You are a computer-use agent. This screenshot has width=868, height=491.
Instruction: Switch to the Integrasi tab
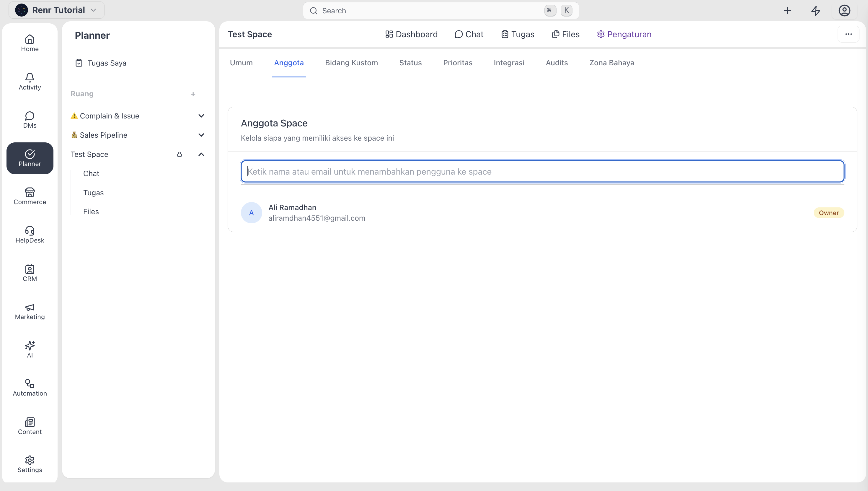pyautogui.click(x=509, y=63)
